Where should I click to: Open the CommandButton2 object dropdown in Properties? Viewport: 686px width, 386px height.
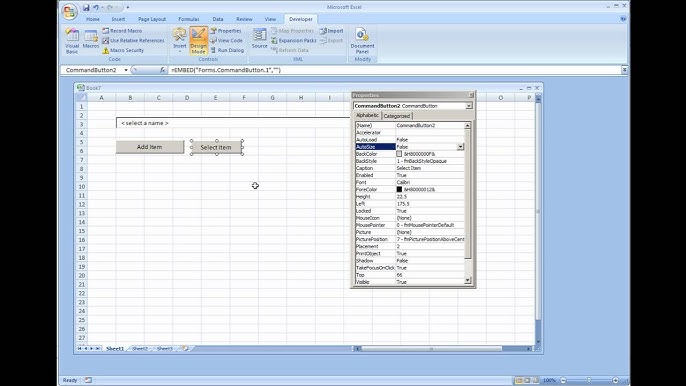469,106
